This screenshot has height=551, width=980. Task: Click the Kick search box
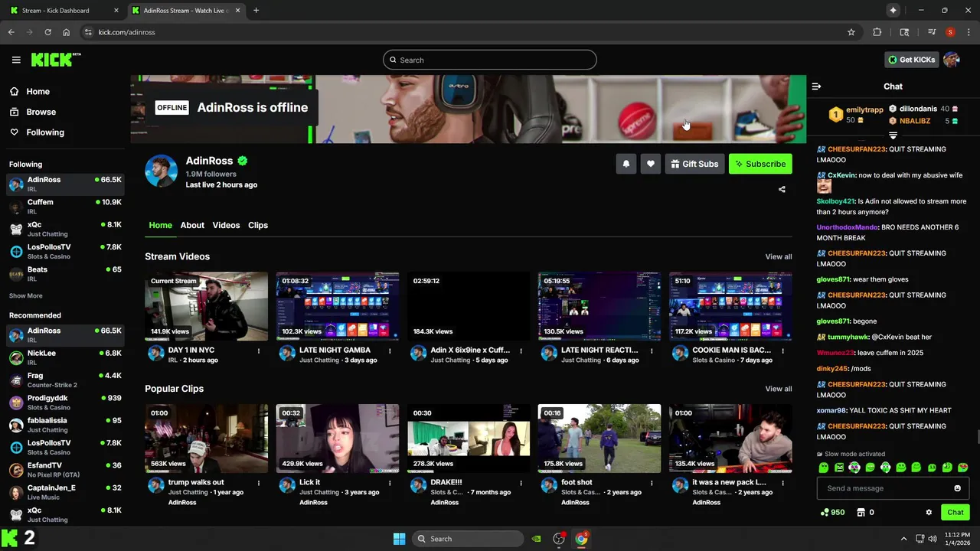coord(490,60)
